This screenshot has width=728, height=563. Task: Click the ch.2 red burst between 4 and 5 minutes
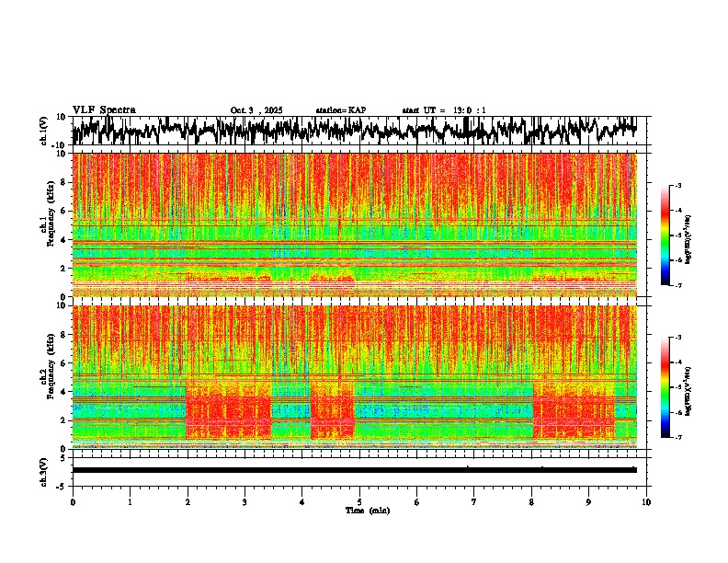(333, 411)
